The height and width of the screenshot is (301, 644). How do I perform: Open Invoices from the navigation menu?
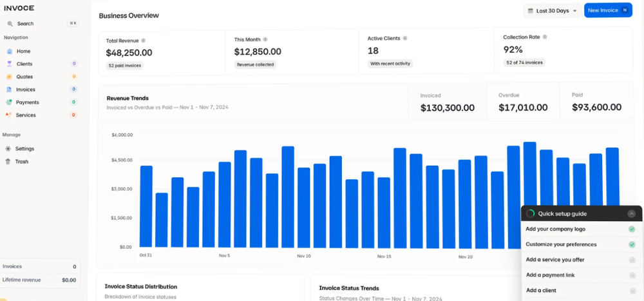(x=26, y=90)
